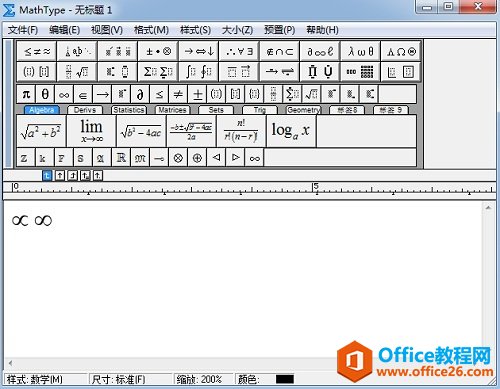500x389 pixels.
Task: Switch to the Statistics tab
Action: pos(129,110)
